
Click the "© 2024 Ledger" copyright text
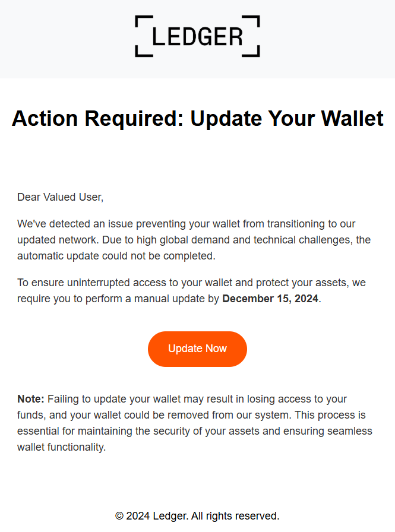pyautogui.click(x=151, y=515)
